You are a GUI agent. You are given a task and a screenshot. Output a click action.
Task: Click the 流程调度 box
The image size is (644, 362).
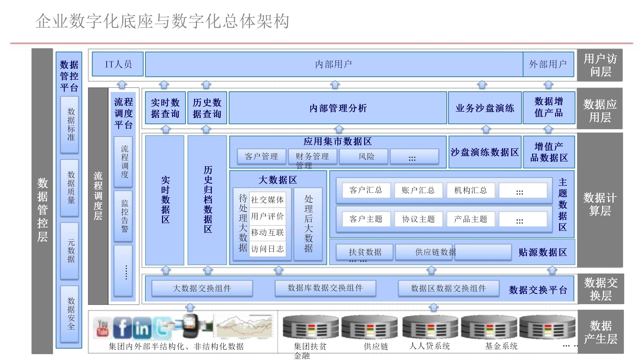[123, 162]
